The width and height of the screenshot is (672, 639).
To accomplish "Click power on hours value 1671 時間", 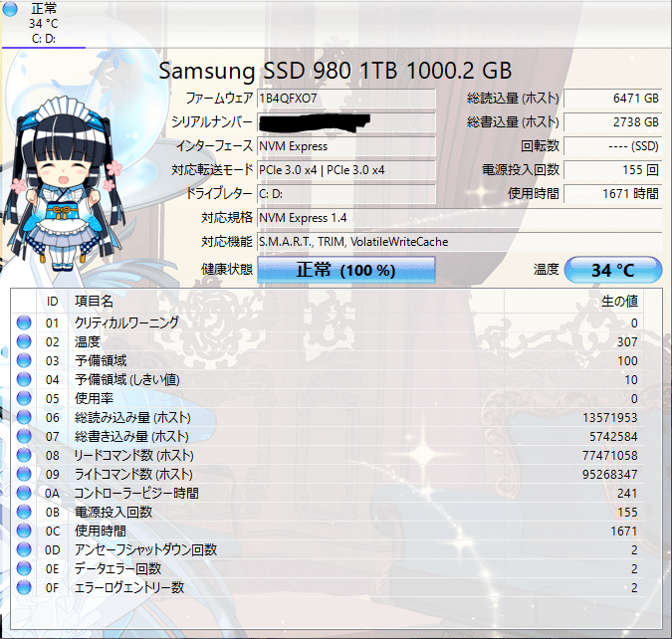I will point(613,194).
